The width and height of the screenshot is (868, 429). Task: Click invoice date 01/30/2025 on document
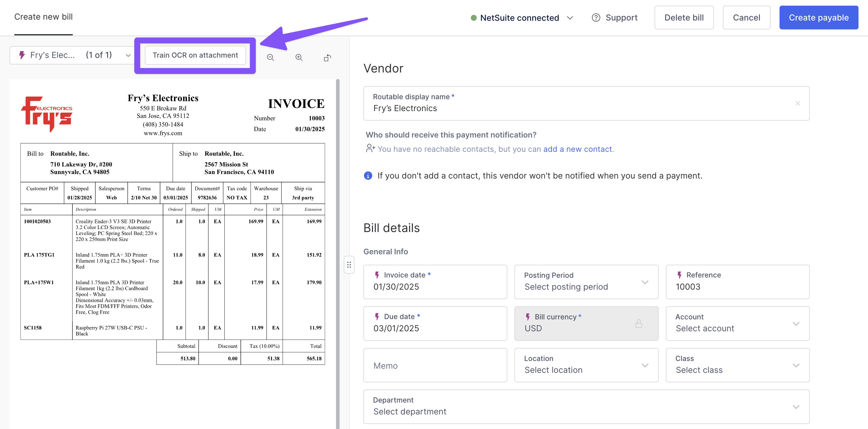(310, 129)
